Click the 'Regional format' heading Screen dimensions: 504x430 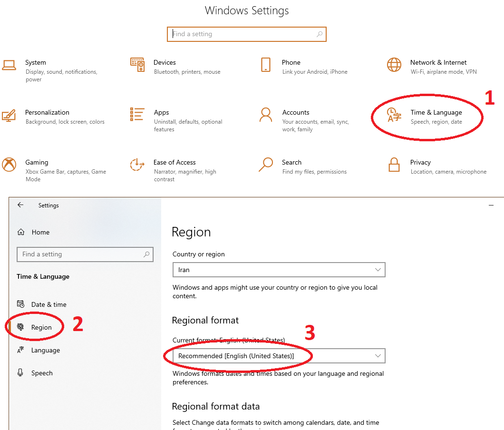[205, 320]
